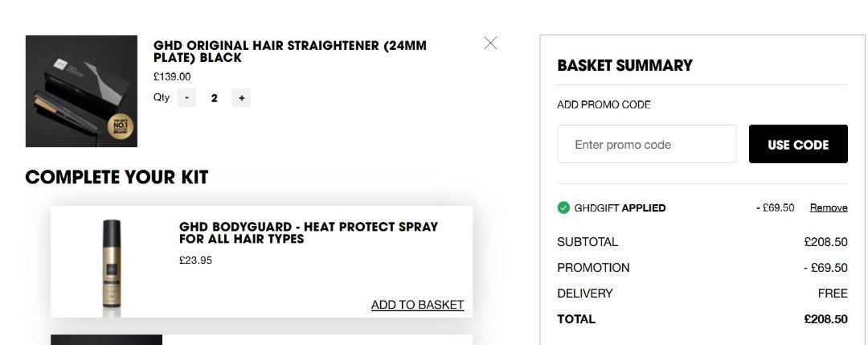
Task: Decrease quantity with the minus button
Action: (x=186, y=98)
